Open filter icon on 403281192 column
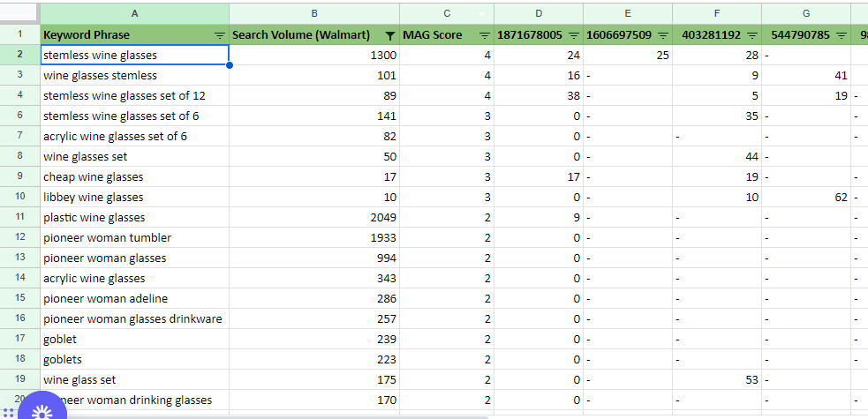The width and height of the screenshot is (868, 419). 751,35
